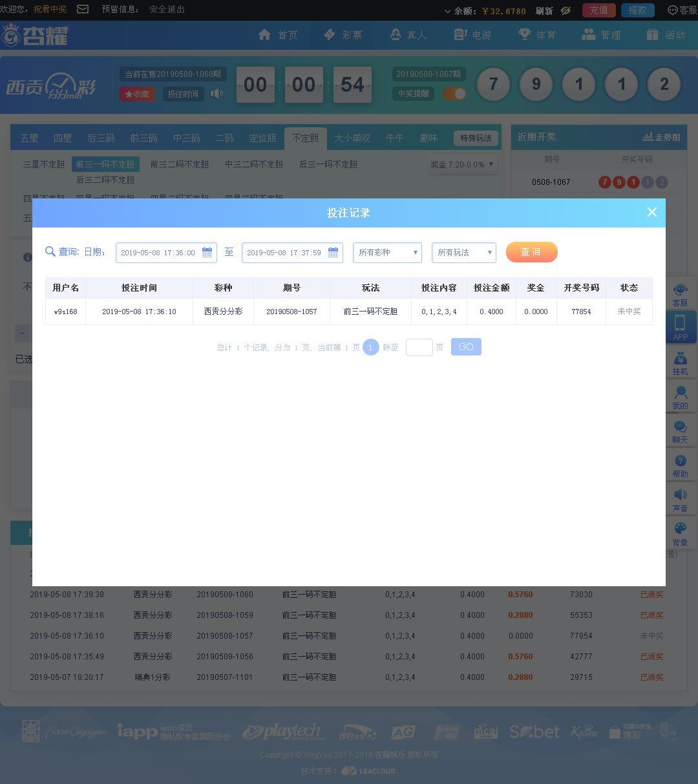Open the 奖金 7.20-0.0% bonus dropdown
The height and width of the screenshot is (784, 698).
click(462, 164)
